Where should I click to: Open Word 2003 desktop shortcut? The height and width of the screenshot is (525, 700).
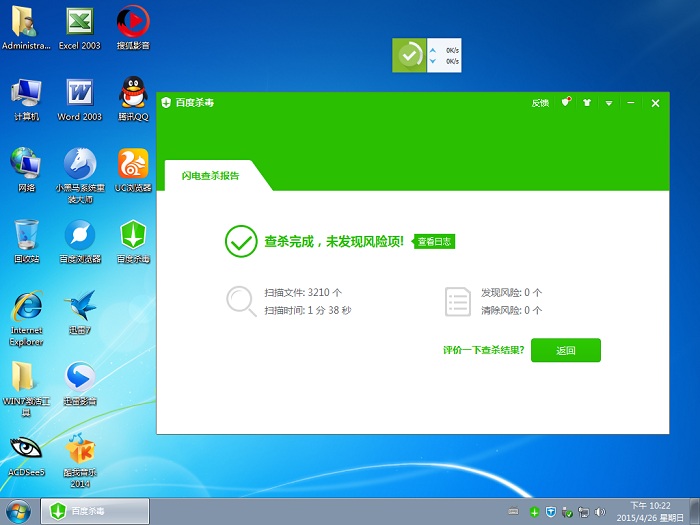pos(80,98)
